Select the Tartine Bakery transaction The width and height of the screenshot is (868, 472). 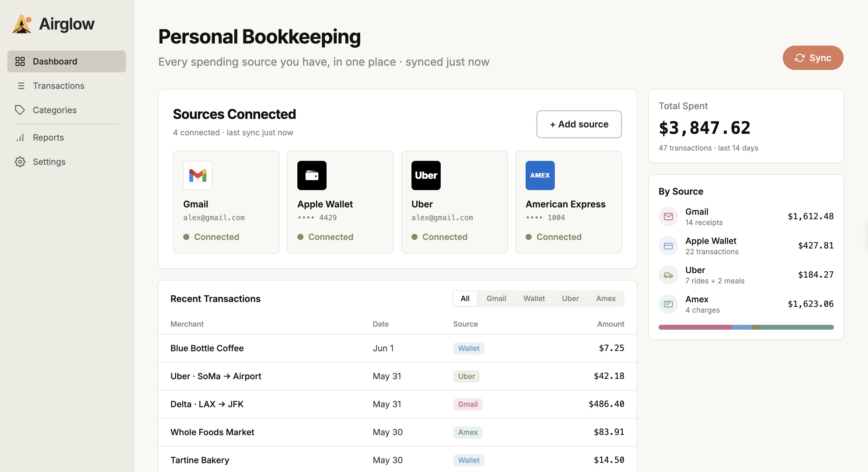point(397,460)
